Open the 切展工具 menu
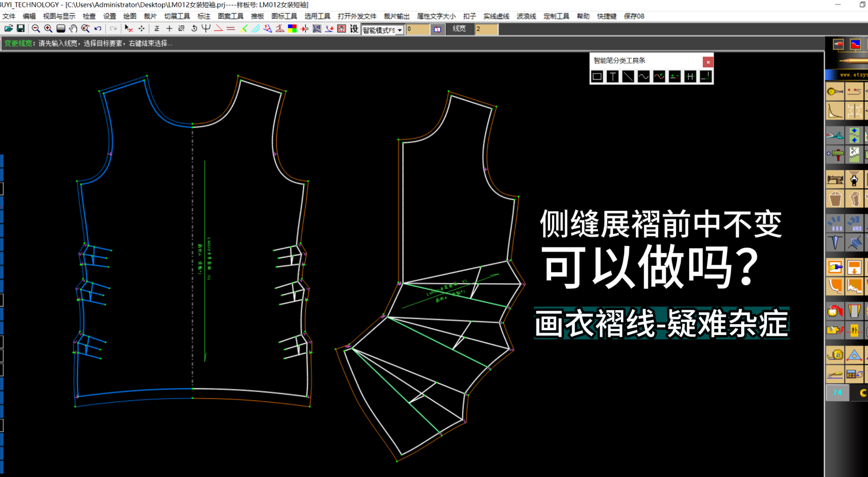The image size is (868, 477). [177, 16]
